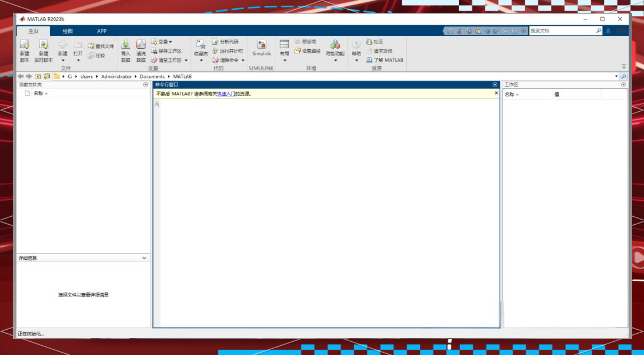Switch to the 绘图 (Plots) tab
Viewport: 644px width, 355px height.
(x=68, y=32)
